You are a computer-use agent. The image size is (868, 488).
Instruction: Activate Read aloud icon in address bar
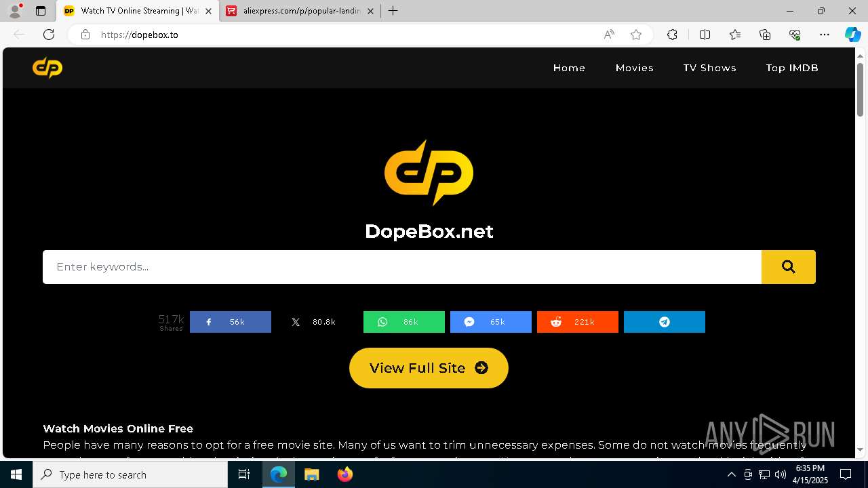[x=609, y=35]
